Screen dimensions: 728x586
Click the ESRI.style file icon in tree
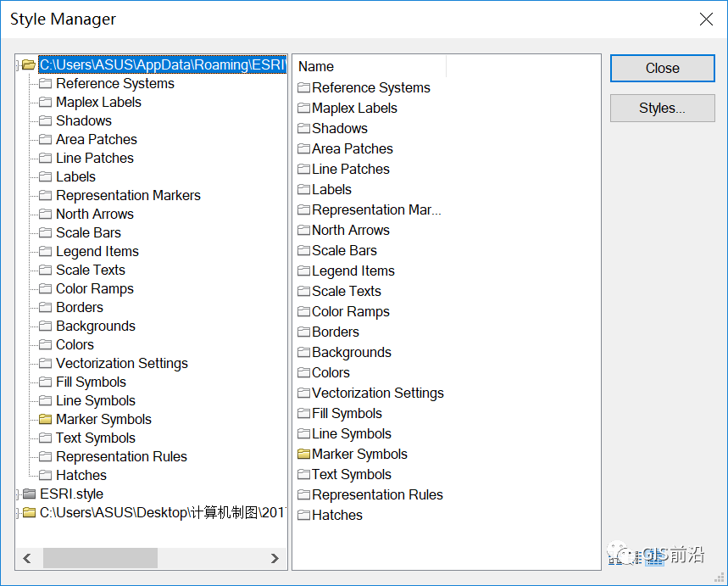point(30,494)
